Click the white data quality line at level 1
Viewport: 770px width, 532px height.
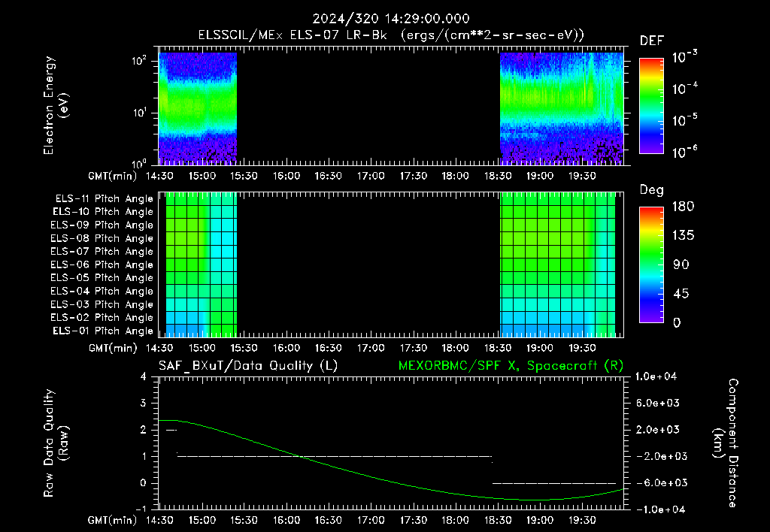[334, 456]
